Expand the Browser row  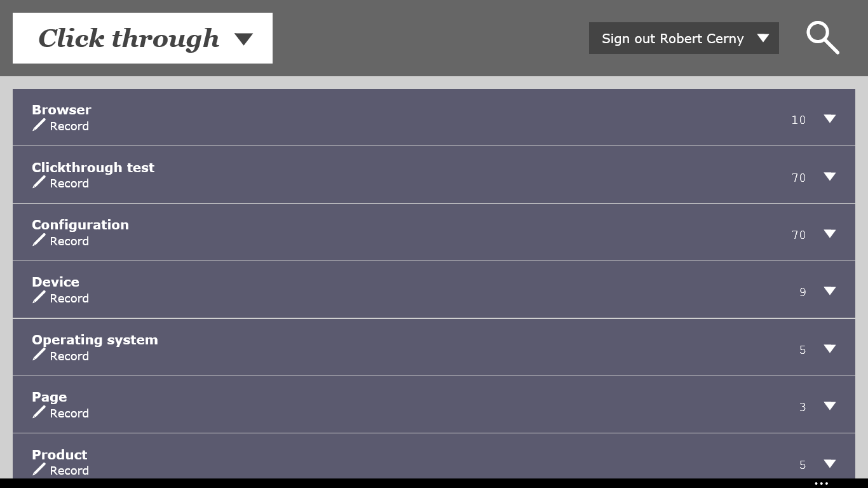tap(829, 119)
